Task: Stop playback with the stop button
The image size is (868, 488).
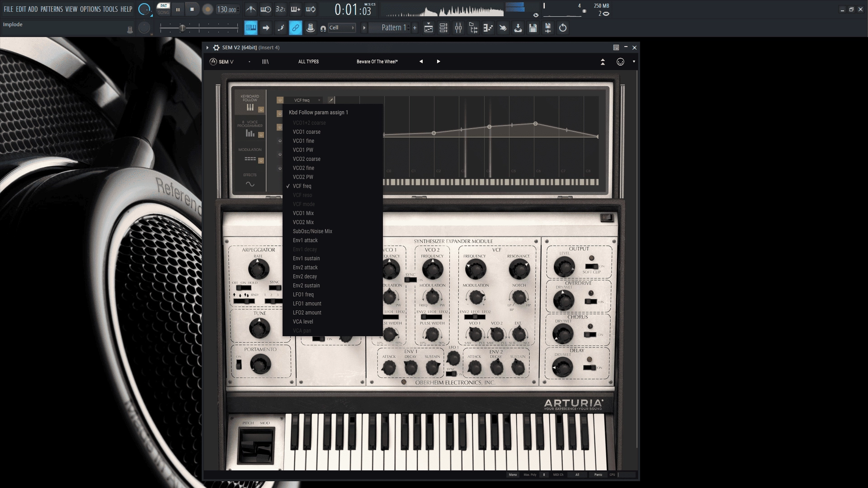Action: pos(192,9)
